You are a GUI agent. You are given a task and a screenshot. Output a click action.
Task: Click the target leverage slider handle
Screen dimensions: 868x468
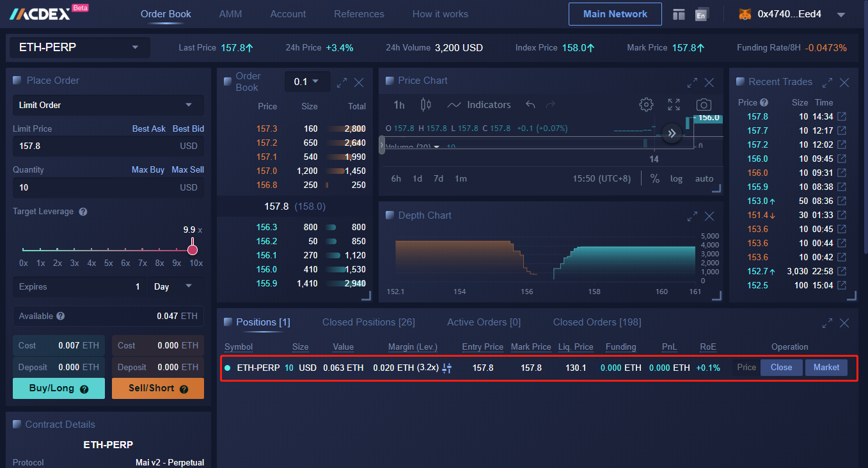193,249
